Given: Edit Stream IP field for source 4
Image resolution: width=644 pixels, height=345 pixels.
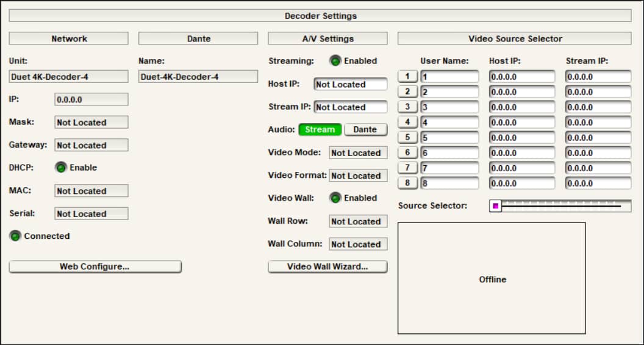Looking at the screenshot, I should pos(598,123).
